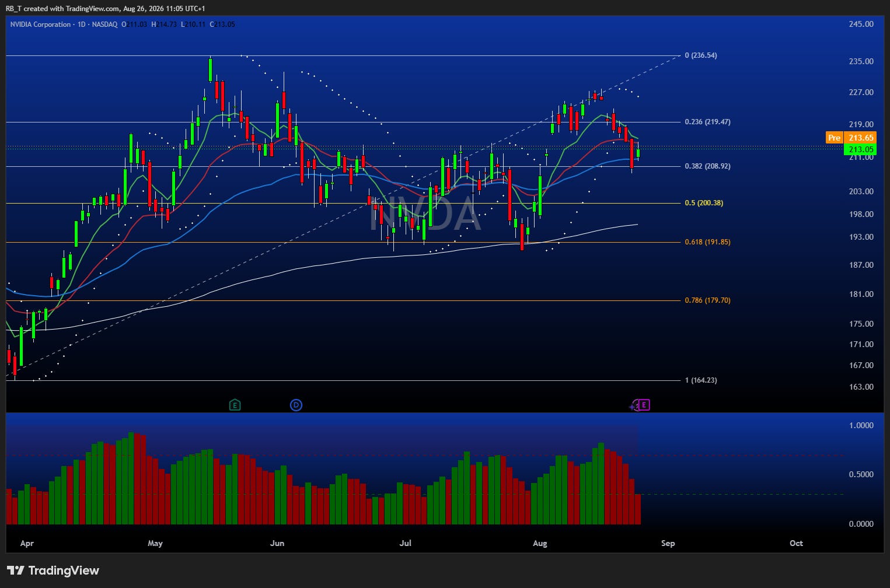
Task: Click 227.00 on the price axis
Action: tap(861, 93)
